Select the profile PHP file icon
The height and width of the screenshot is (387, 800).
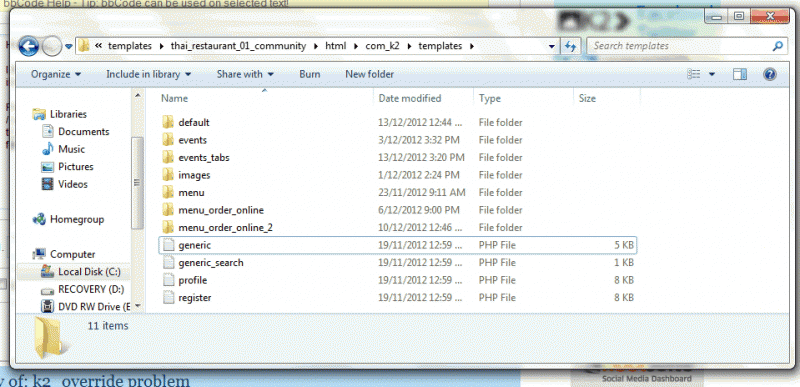click(169, 280)
